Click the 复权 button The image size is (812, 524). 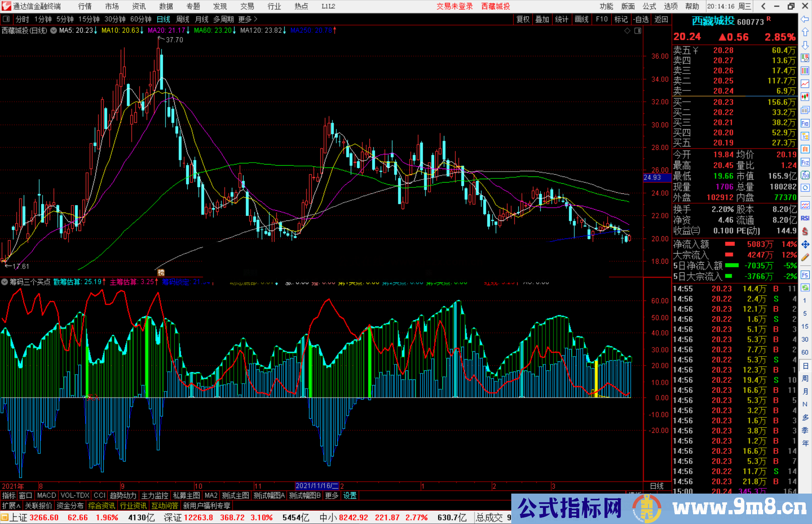(x=523, y=19)
